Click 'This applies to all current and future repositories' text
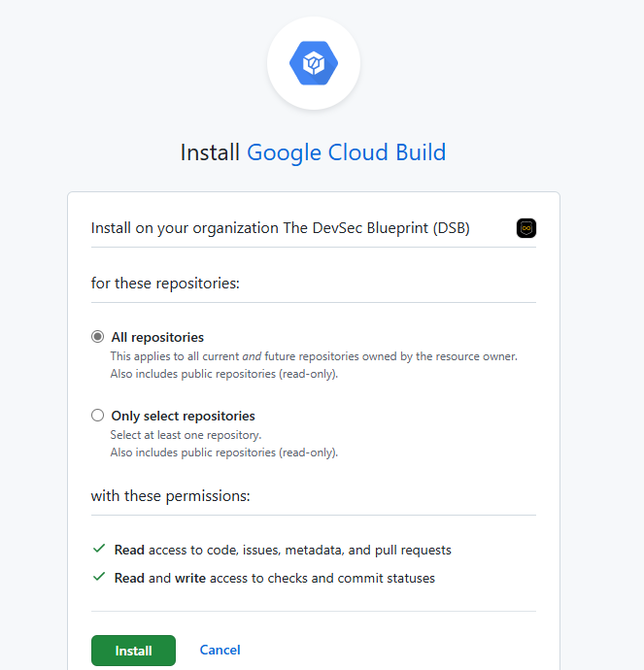 click(314, 356)
